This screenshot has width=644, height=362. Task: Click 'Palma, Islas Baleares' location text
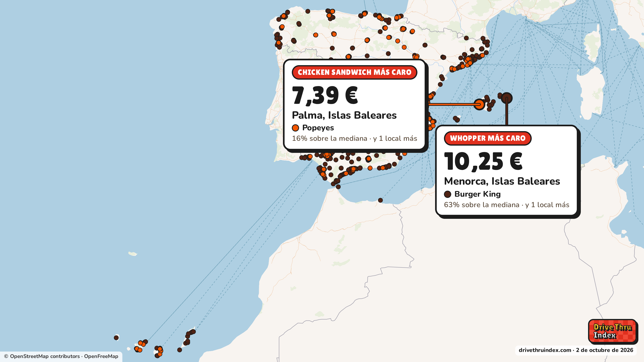(x=344, y=115)
